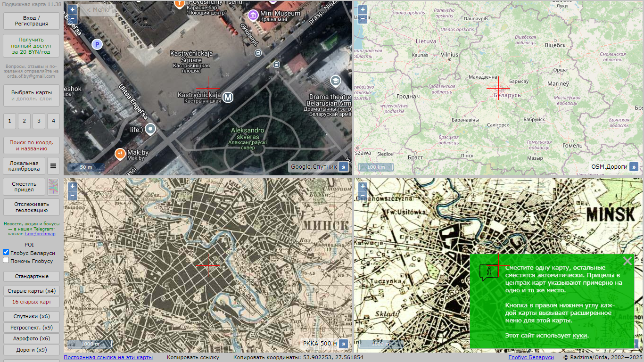The width and height of the screenshot is (644, 362).
Task: Select the Дороги (x9) preset
Action: [32, 350]
